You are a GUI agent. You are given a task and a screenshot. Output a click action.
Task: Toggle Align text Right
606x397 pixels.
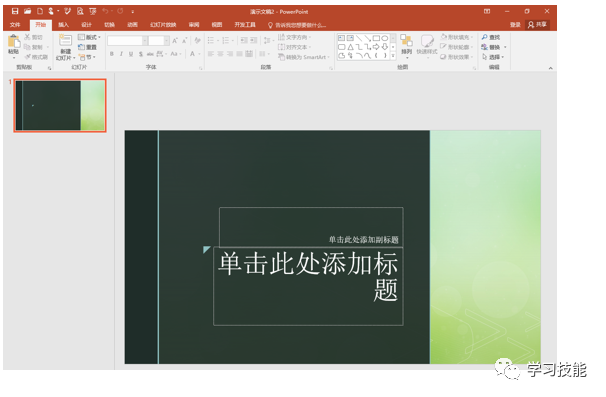click(230, 54)
